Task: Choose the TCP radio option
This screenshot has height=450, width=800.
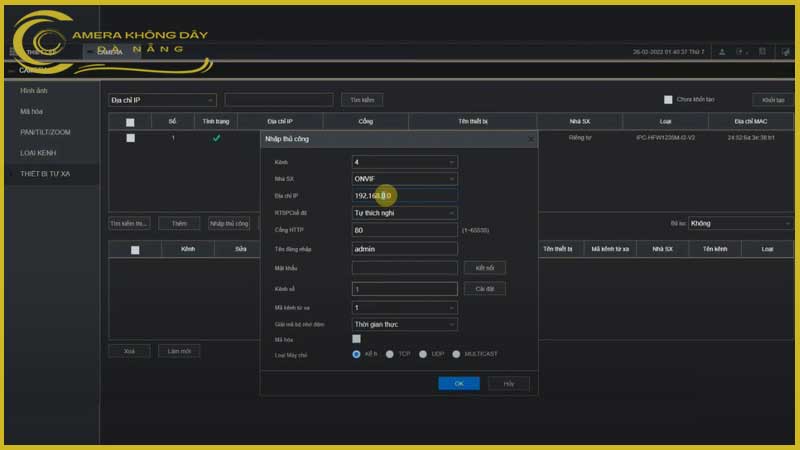Action: [x=390, y=354]
